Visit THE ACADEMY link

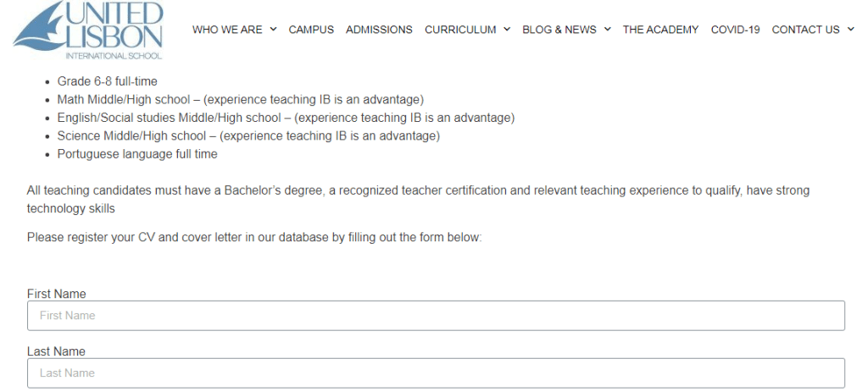660,30
